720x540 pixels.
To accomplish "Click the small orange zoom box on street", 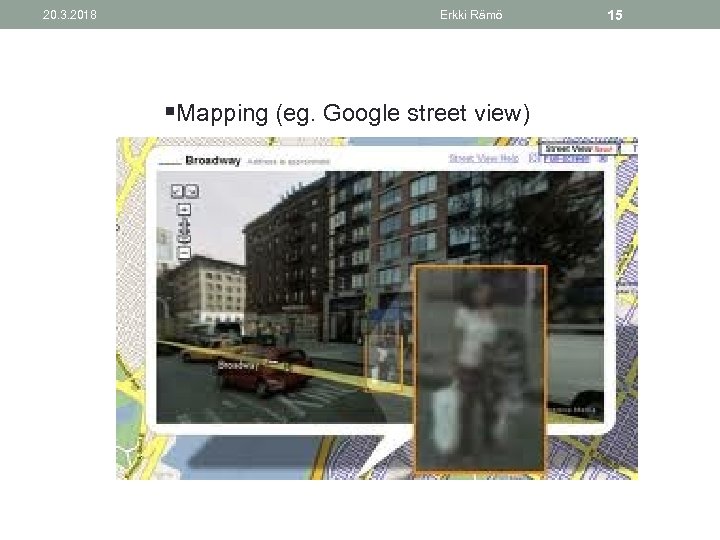I will pyautogui.click(x=383, y=363).
